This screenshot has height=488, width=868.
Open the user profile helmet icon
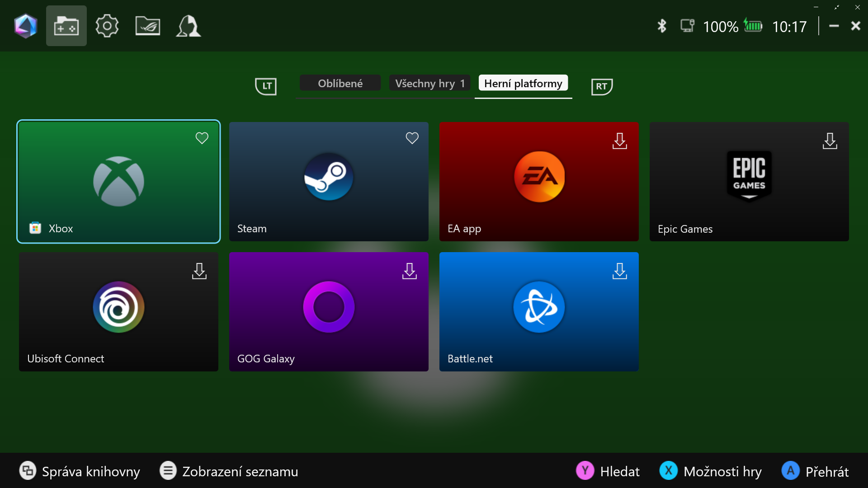click(x=188, y=26)
